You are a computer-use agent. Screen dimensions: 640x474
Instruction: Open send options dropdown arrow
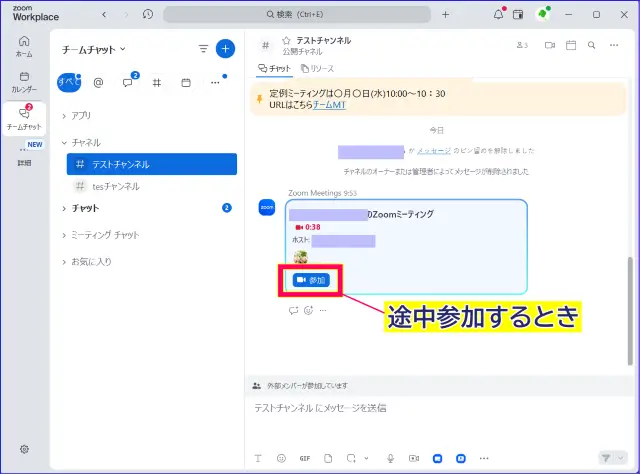621,458
